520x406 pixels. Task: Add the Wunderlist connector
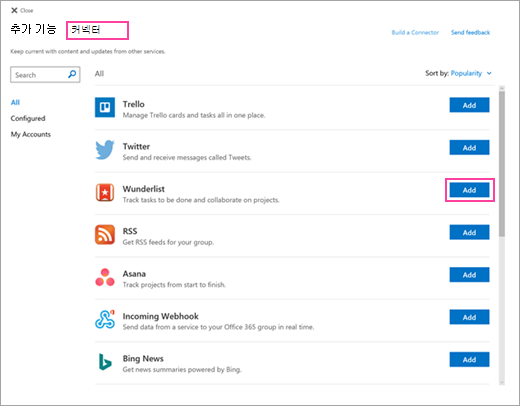pyautogui.click(x=469, y=190)
